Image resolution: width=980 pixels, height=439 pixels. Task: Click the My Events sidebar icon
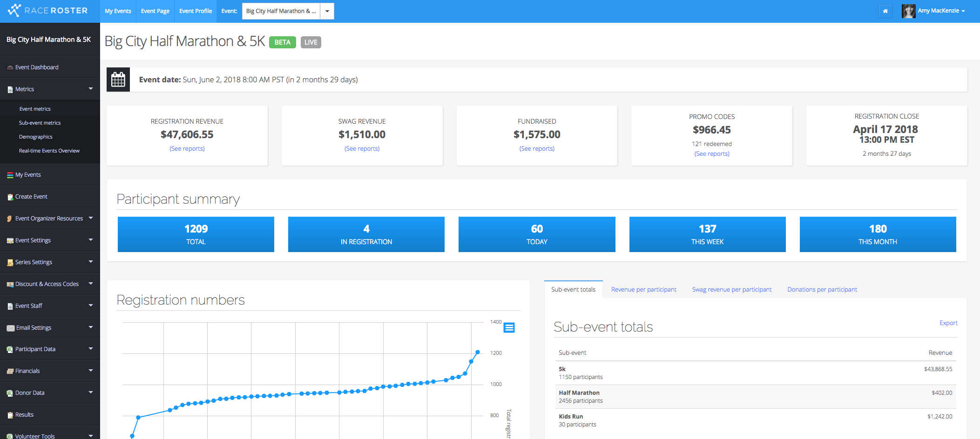[10, 175]
